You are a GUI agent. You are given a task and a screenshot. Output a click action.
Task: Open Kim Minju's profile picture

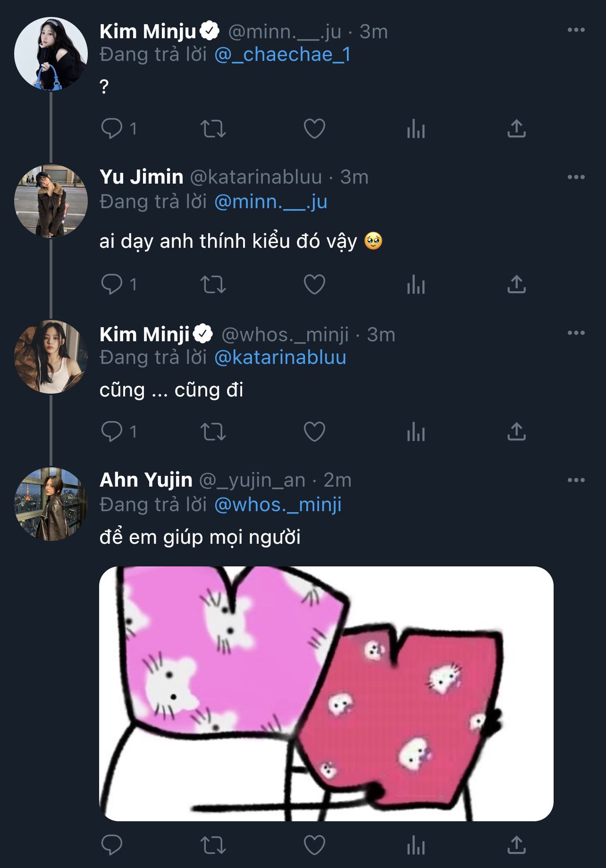pos(51,54)
